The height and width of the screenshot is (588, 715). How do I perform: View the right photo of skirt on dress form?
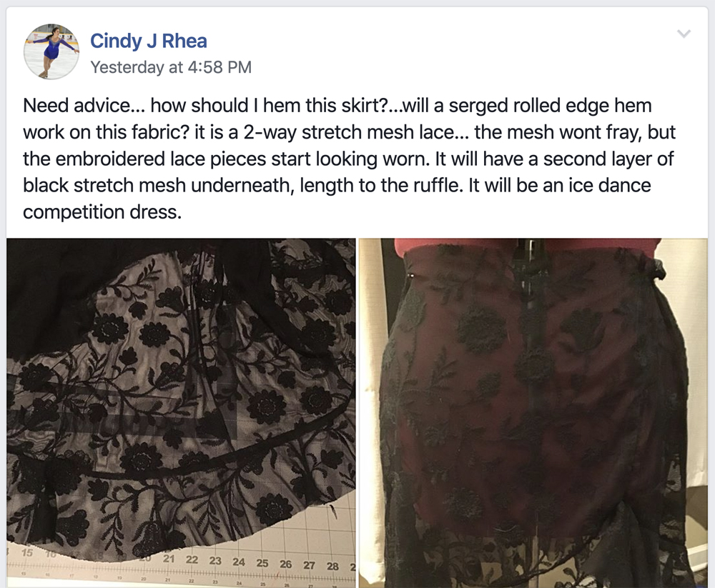(x=533, y=413)
